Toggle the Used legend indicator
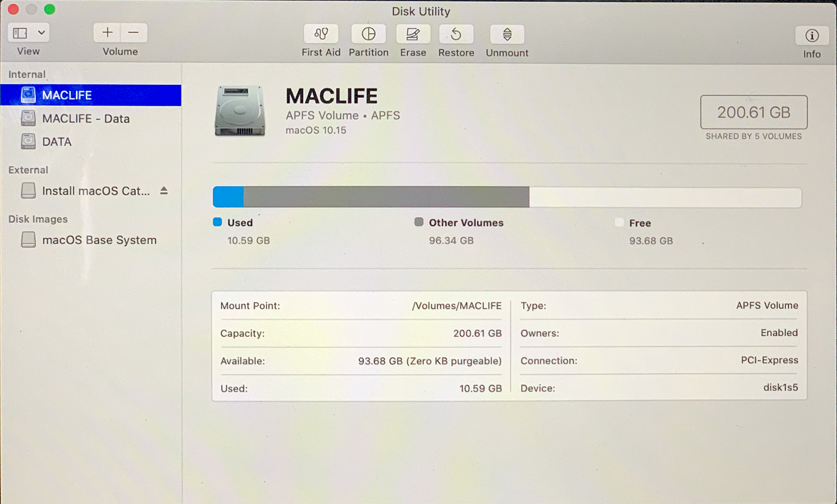Image resolution: width=837 pixels, height=504 pixels. 217,222
